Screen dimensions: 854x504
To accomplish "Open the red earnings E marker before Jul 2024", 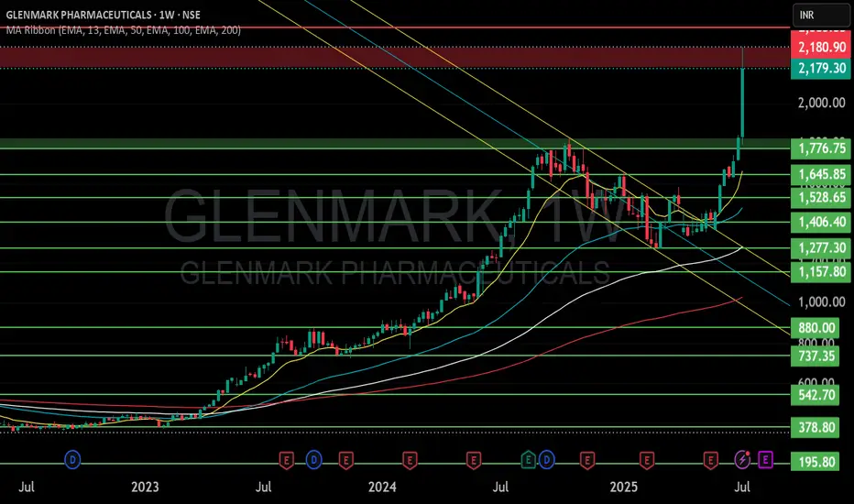I will 474,460.
